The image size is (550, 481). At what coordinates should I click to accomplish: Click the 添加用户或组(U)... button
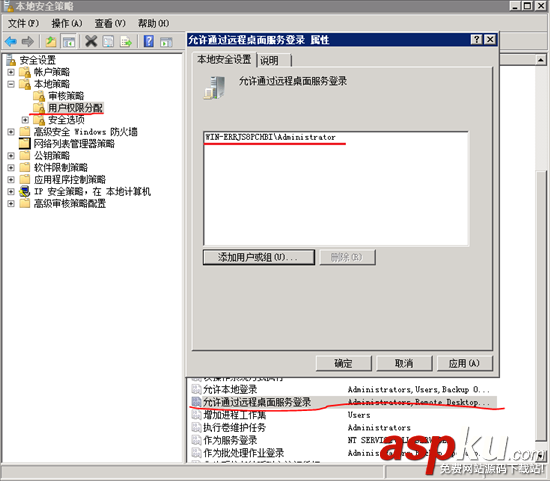(x=259, y=258)
